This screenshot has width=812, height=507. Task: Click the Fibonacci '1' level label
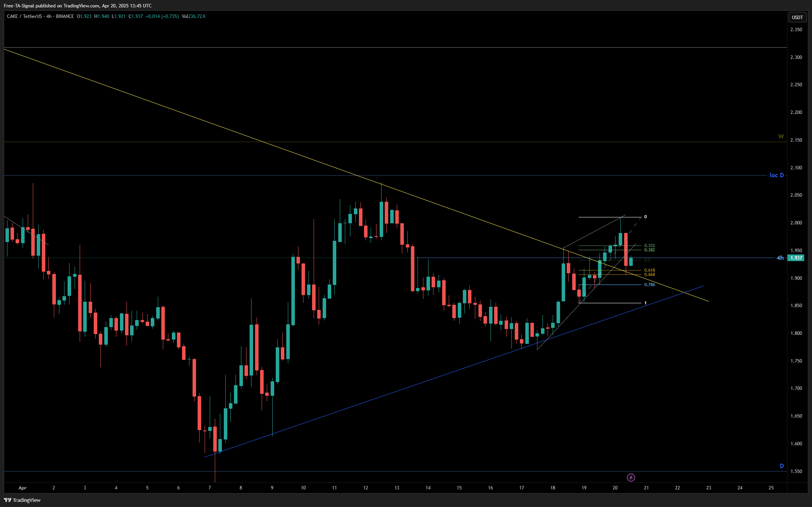click(646, 303)
